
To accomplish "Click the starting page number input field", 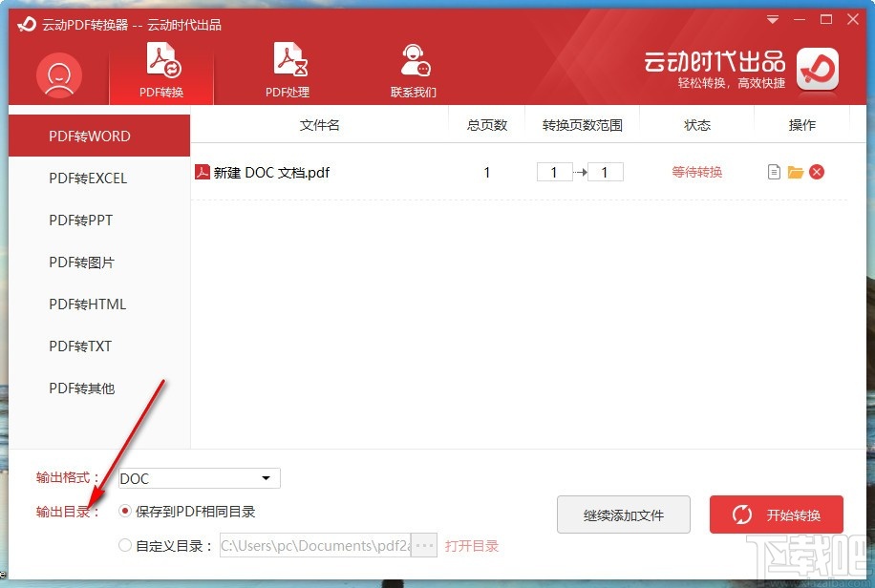I will tap(554, 172).
